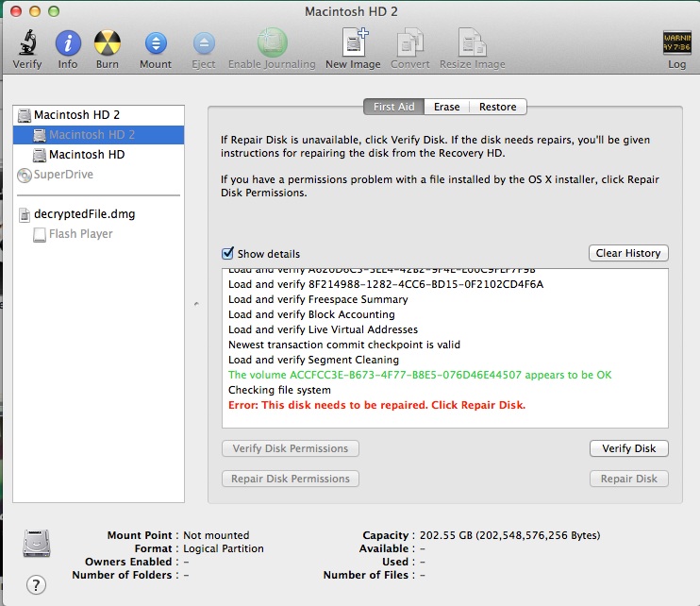Click the Checking file system log line

point(279,390)
